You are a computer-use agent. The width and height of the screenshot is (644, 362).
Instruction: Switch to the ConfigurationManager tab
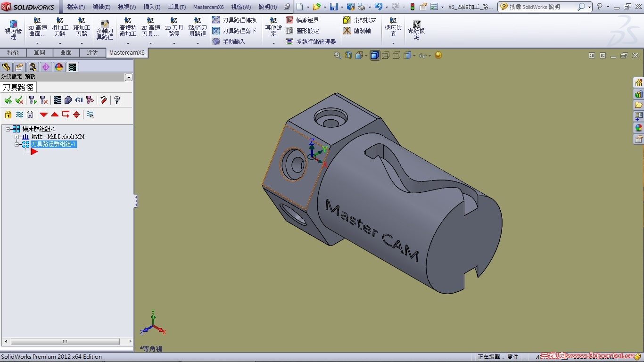pyautogui.click(x=33, y=67)
